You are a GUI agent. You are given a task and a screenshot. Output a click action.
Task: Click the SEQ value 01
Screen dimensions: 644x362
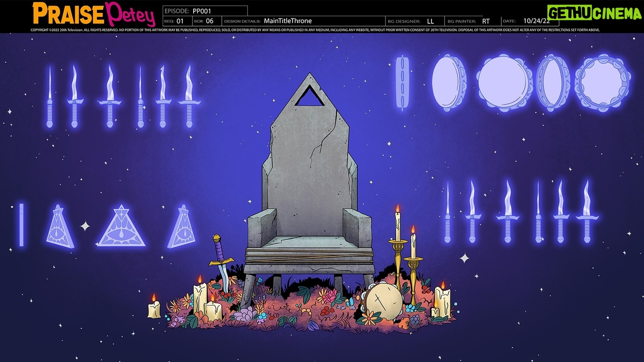pyautogui.click(x=180, y=21)
